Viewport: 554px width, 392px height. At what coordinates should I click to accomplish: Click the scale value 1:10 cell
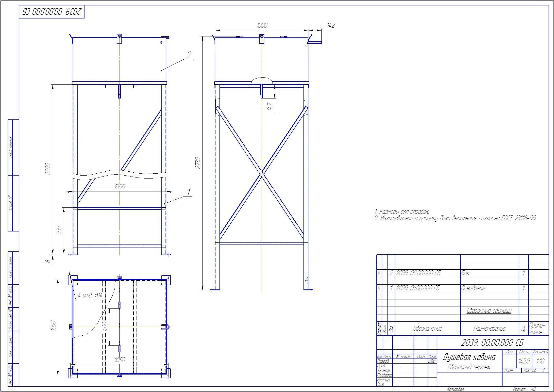click(x=540, y=361)
